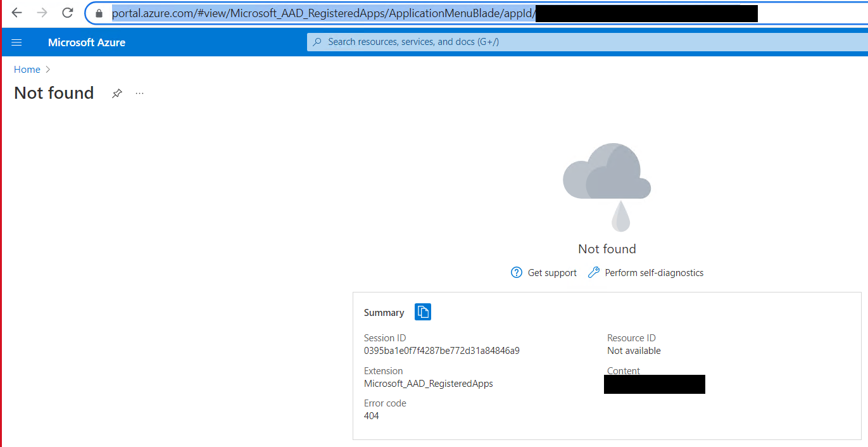Viewport: 868px width, 447px height.
Task: Click the Perform self-diagnostics wrench icon
Action: 593,272
